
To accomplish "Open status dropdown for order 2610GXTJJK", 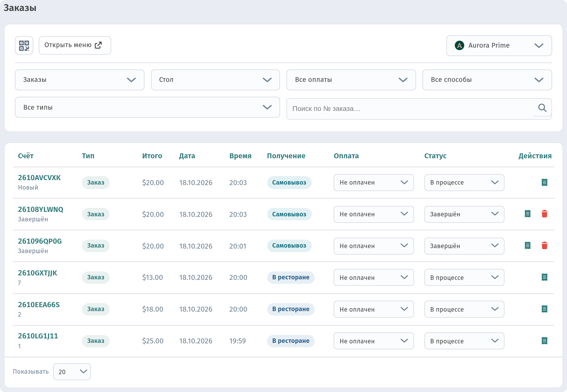I will pos(464,277).
